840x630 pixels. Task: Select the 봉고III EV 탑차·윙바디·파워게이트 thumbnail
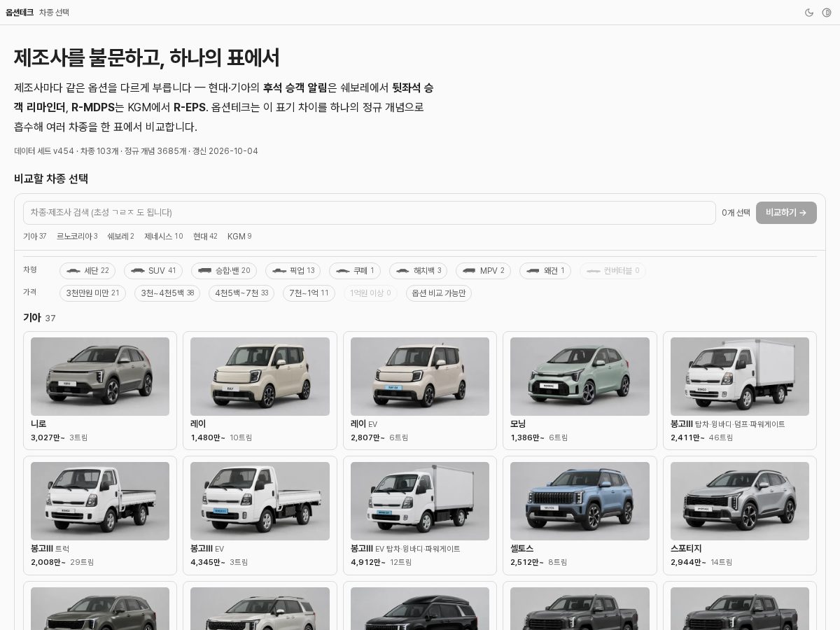point(420,501)
